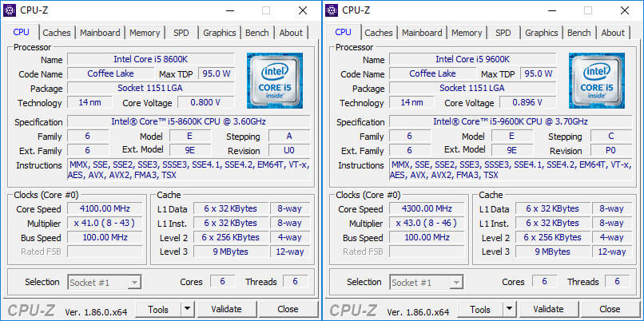Go to the Graphics tab in the 9600K window
The image size is (644, 321).
coord(541,33)
